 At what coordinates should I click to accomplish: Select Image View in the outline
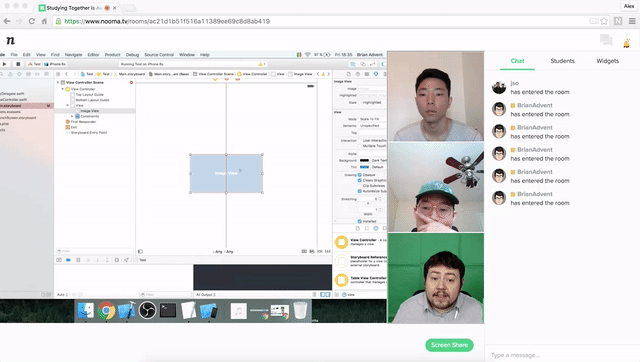(89, 111)
